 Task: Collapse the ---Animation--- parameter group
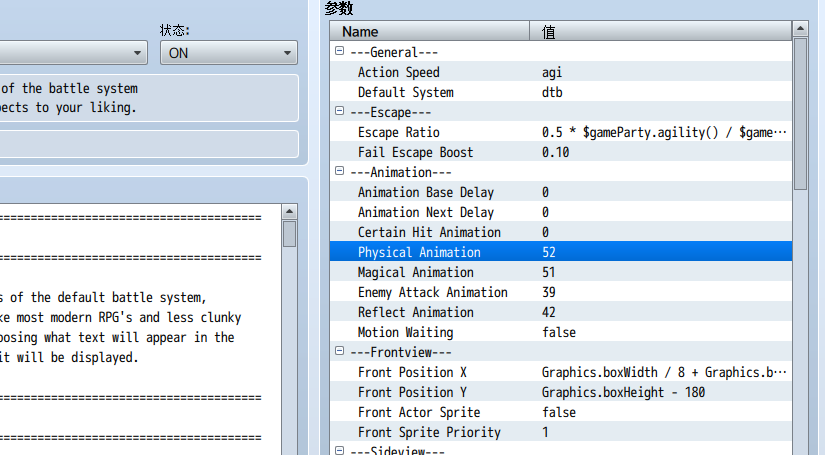[339, 171]
